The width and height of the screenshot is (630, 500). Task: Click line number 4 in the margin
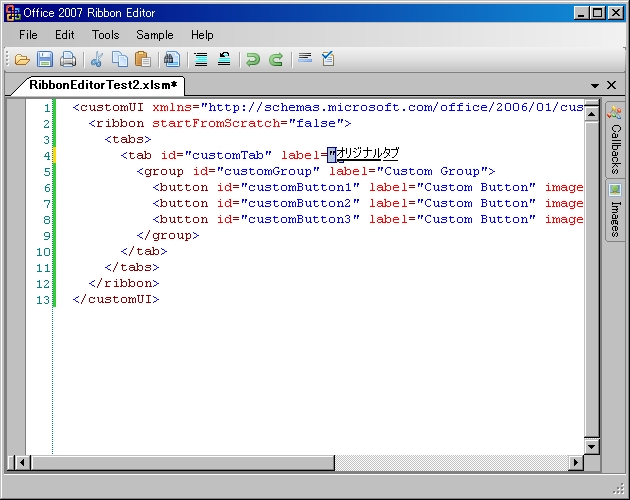click(x=47, y=156)
